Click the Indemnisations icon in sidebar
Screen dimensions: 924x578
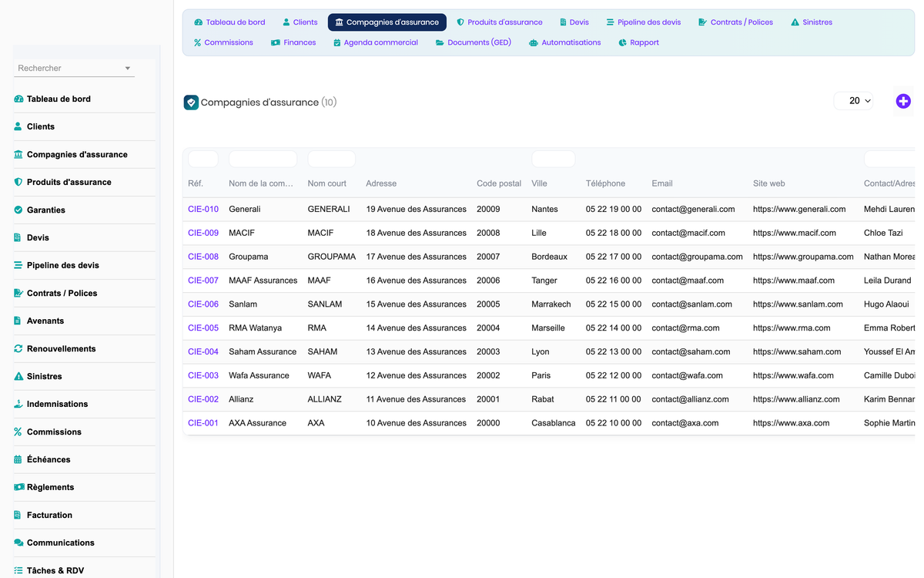click(x=18, y=404)
